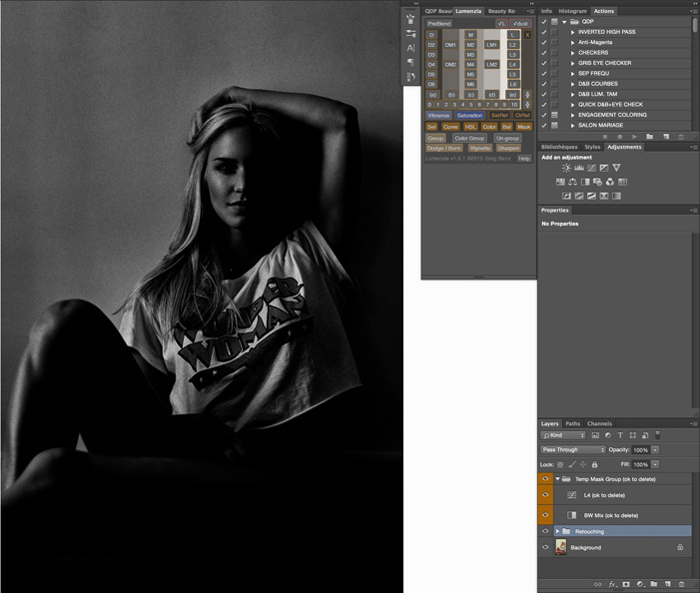The image size is (700, 593).
Task: Toggle checkmark for INVERTED HIGH PASS action
Action: coord(544,32)
